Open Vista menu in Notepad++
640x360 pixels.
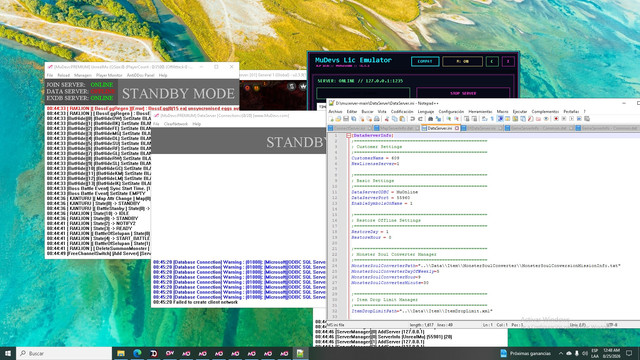(382, 111)
